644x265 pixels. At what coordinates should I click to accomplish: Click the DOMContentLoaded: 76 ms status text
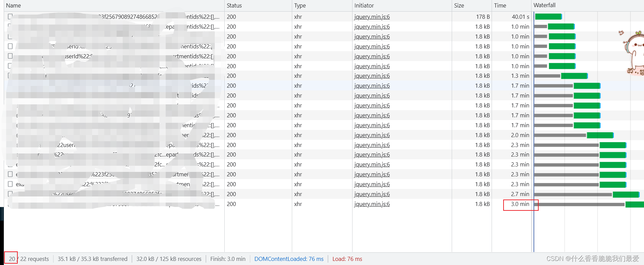click(x=289, y=259)
